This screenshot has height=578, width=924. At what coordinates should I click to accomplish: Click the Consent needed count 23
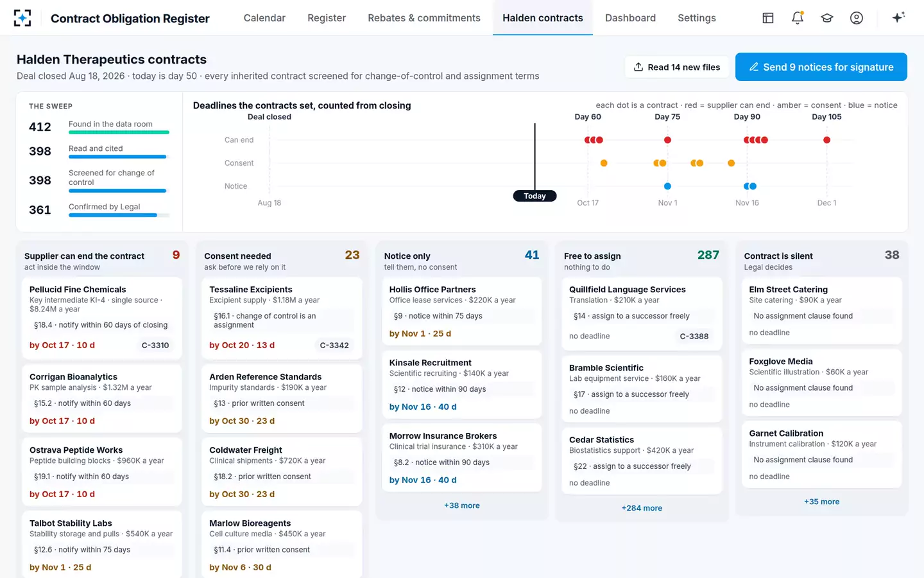coord(352,255)
